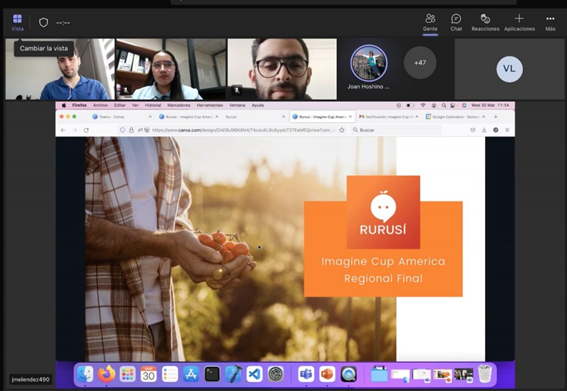Image resolution: width=567 pixels, height=391 pixels.
Task: Show the +47 additional participants
Action: (420, 63)
